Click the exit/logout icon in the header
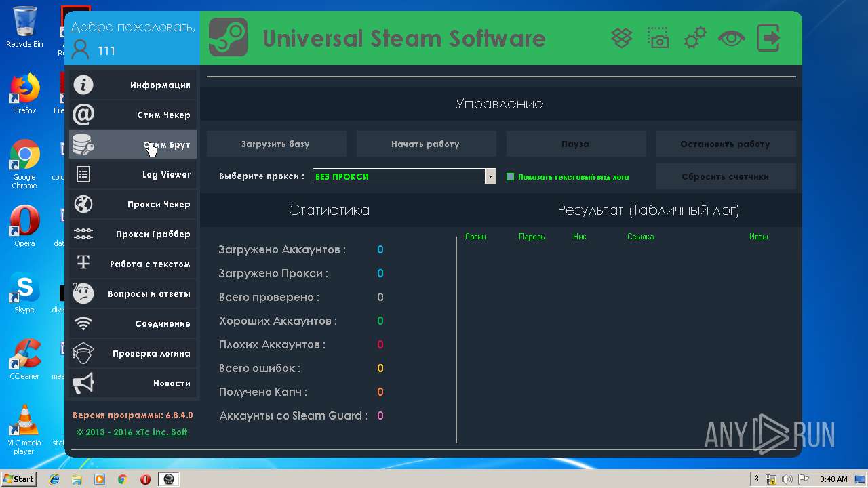This screenshot has height=488, width=868. [x=768, y=38]
